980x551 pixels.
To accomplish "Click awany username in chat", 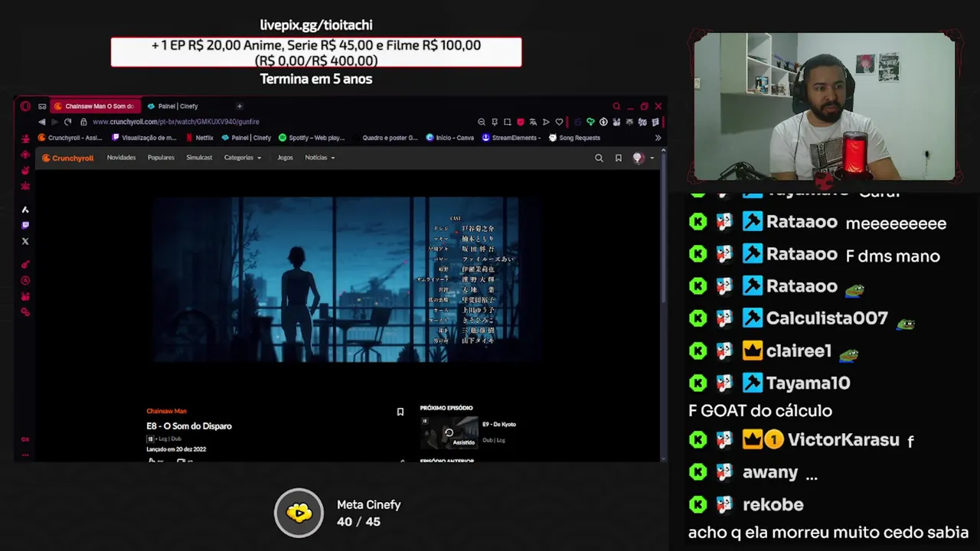I will pos(770,472).
